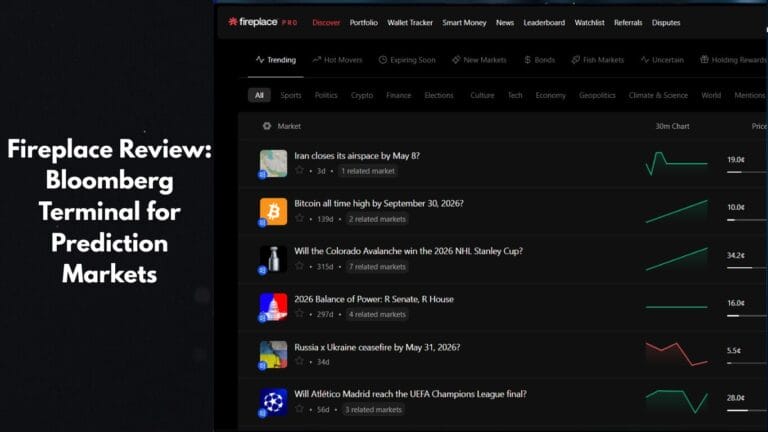Star the Bitcoin all time high market
The width and height of the screenshot is (768, 432).
[x=299, y=218]
